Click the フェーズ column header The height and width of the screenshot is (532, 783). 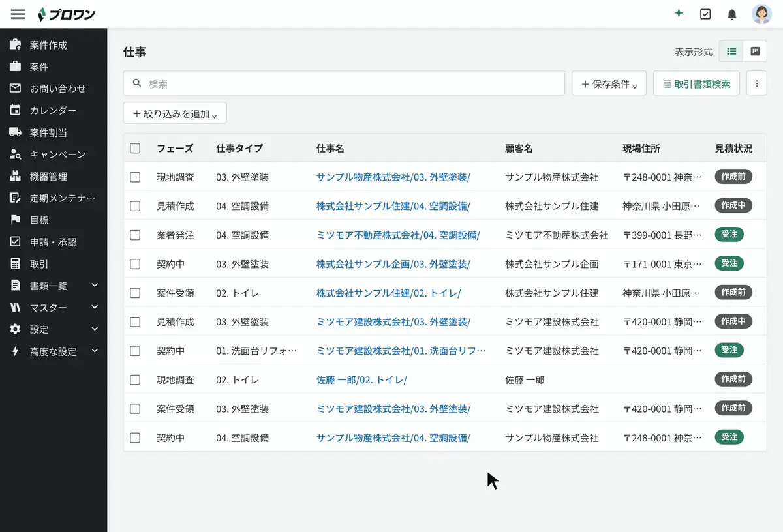point(175,149)
